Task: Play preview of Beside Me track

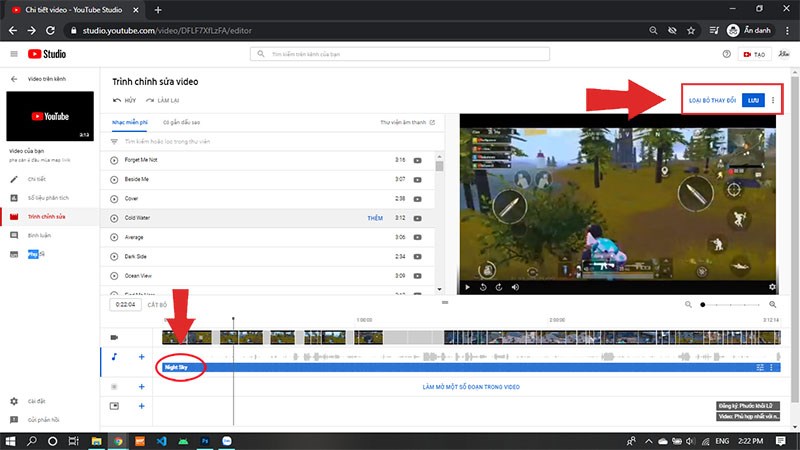Action: pyautogui.click(x=114, y=180)
